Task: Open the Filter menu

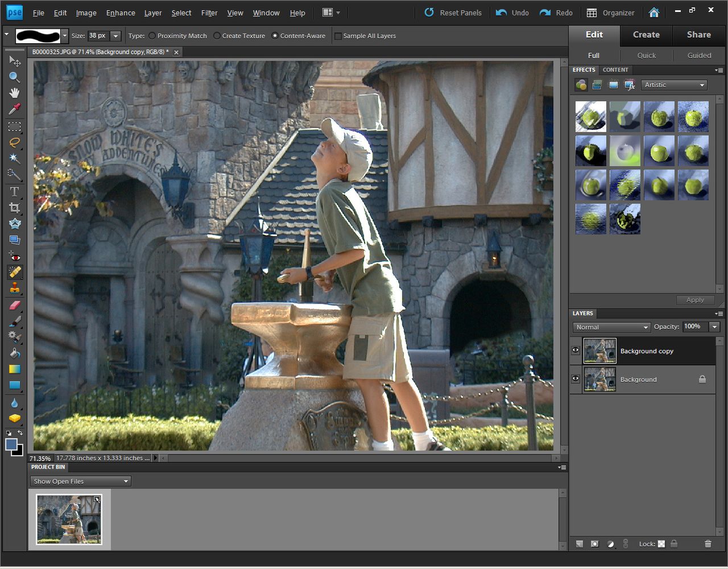Action: coord(209,13)
